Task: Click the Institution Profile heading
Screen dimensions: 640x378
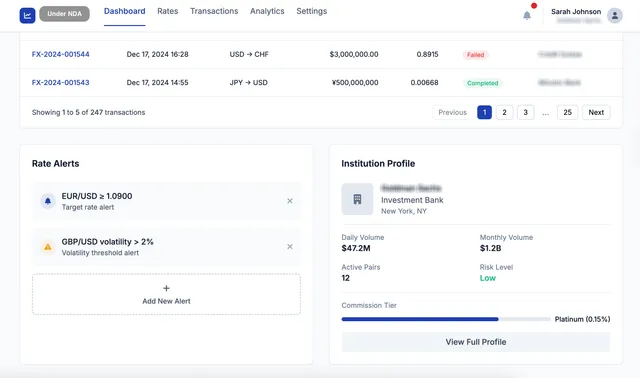Action: click(378, 164)
